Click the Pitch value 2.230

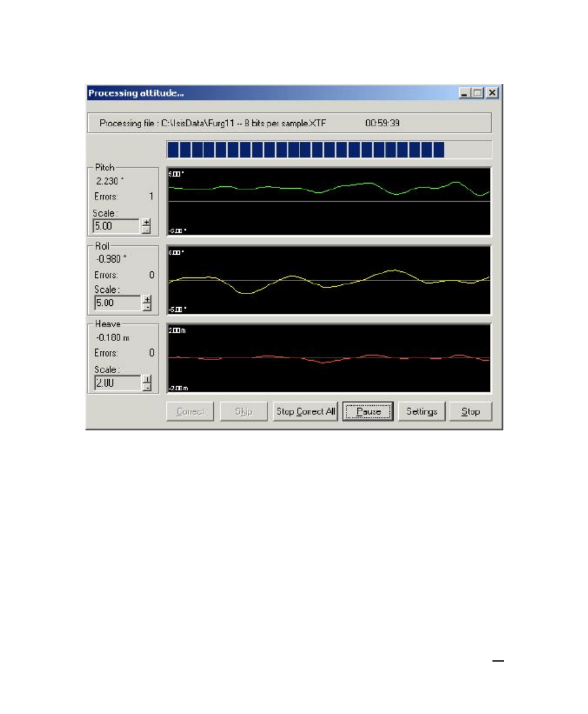110,181
